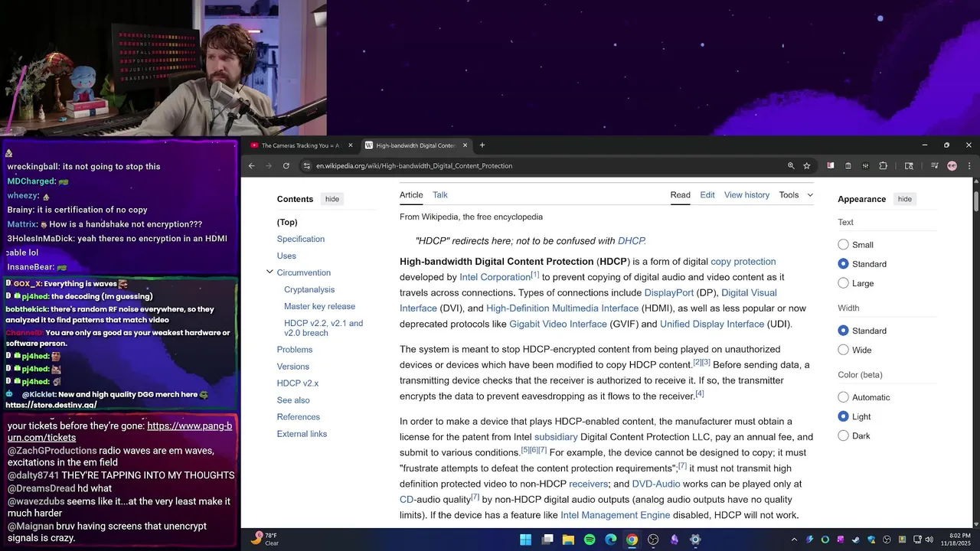Select Large text size
This screenshot has height=551, width=980.
[843, 283]
